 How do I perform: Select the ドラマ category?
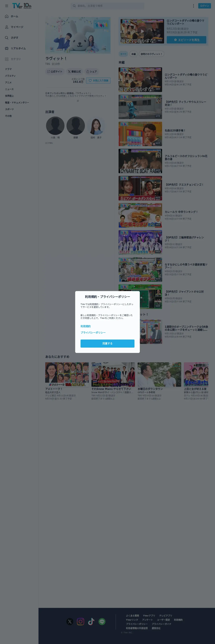[x=8, y=69]
